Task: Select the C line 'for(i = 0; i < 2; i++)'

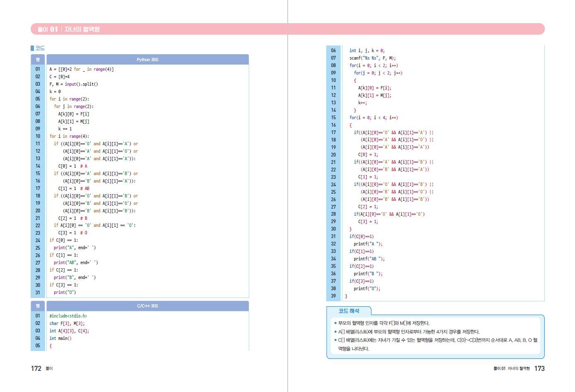Action: pos(374,65)
